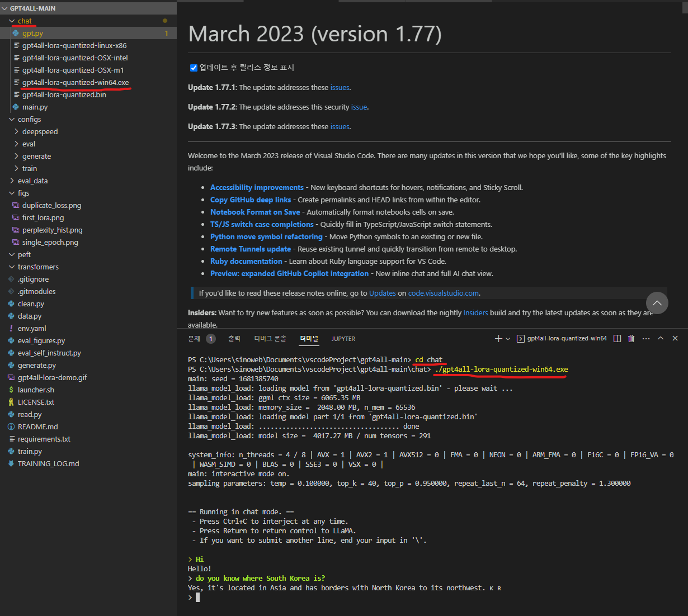Click the clean.py Python icon
Viewport: 688px width, 616px height.
click(11, 304)
